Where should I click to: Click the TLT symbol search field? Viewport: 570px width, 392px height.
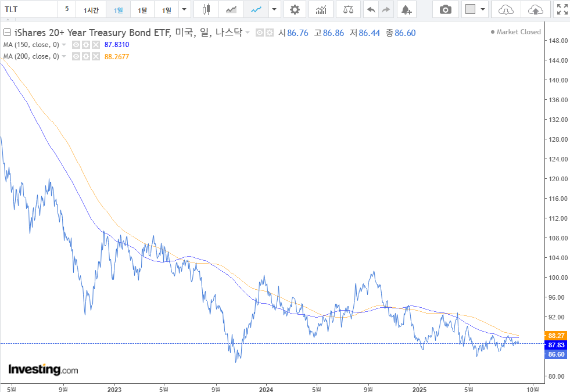tap(29, 9)
